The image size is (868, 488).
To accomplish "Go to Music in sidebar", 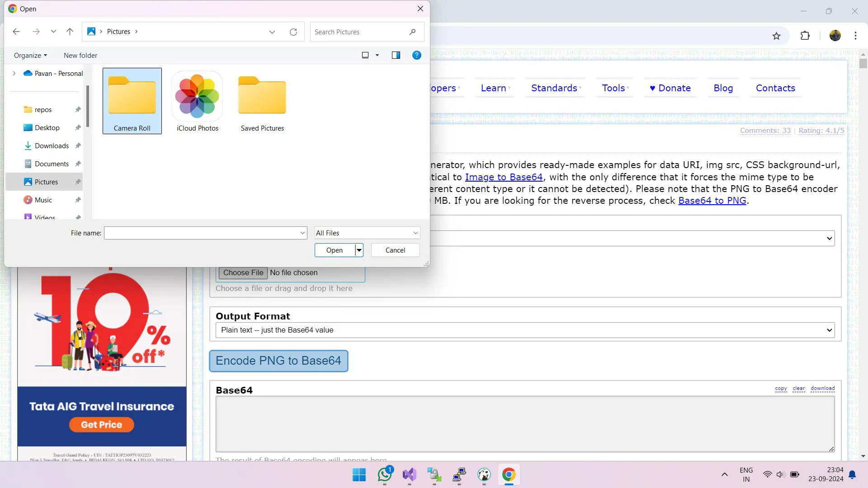I will [43, 200].
